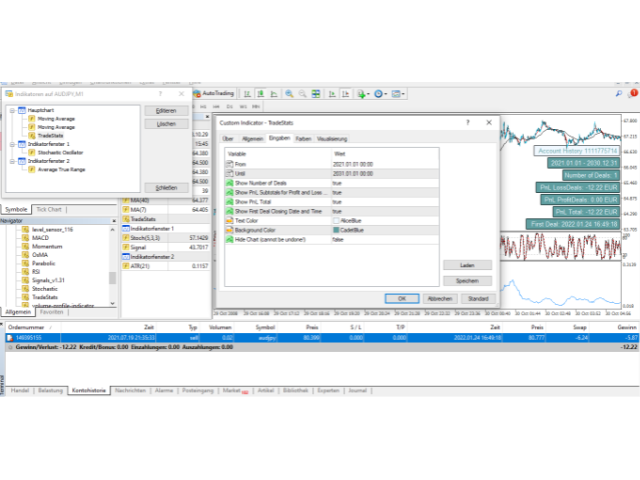Toggle the chart auto scroll icon
Viewport: 640px width, 480px height.
point(332,94)
